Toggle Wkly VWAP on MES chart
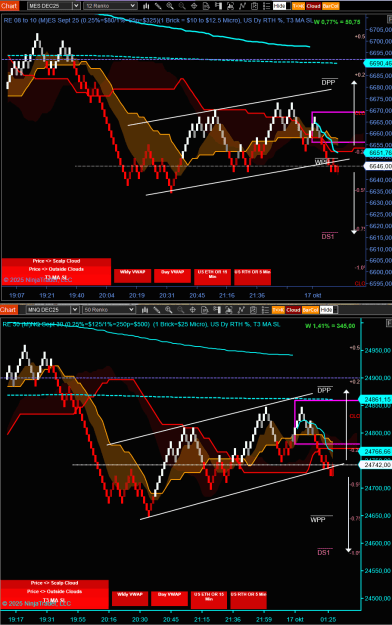The width and height of the screenshot is (392, 625). [x=132, y=275]
